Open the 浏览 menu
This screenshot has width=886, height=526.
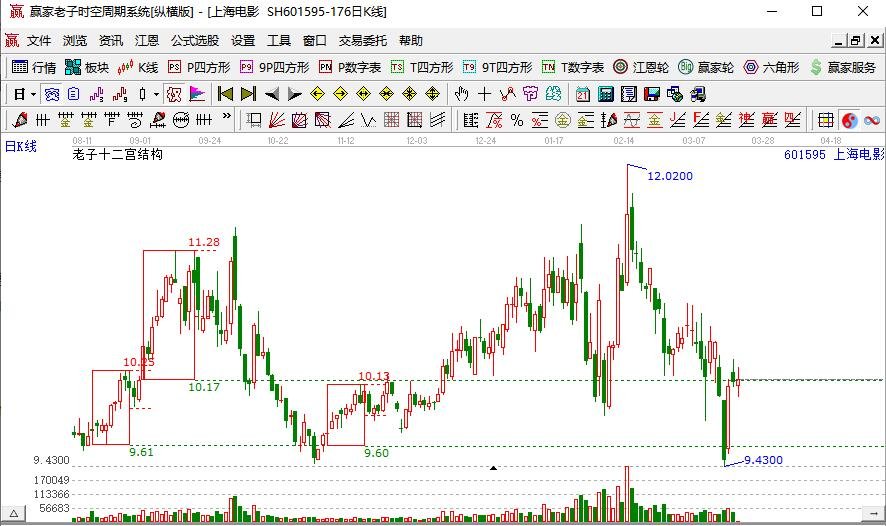coord(75,41)
